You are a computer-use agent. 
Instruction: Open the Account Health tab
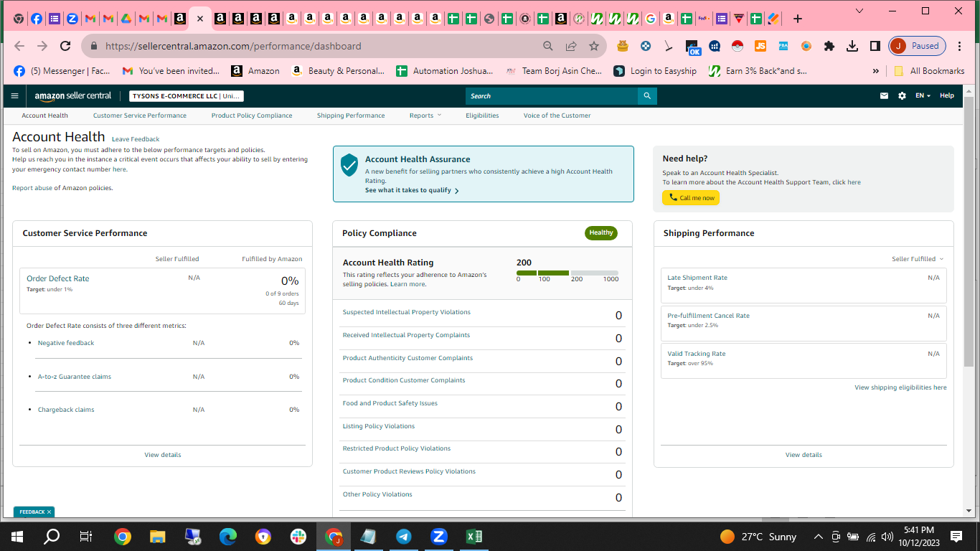44,116
